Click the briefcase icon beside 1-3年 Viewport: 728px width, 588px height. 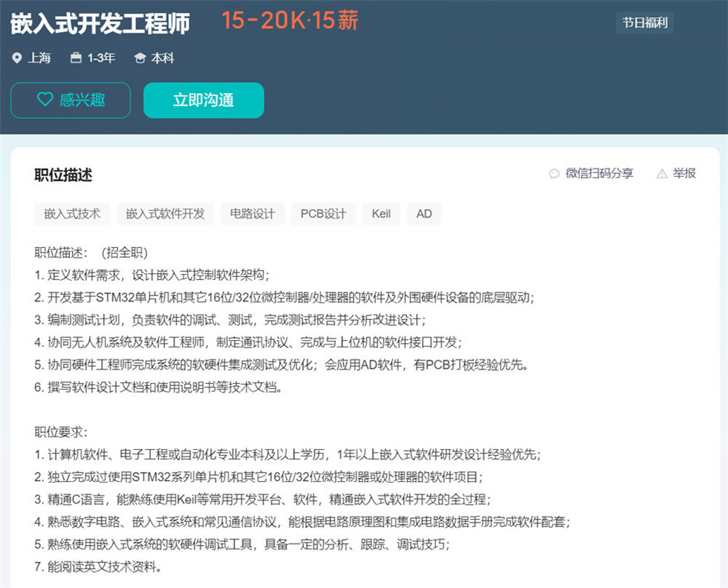click(76, 58)
